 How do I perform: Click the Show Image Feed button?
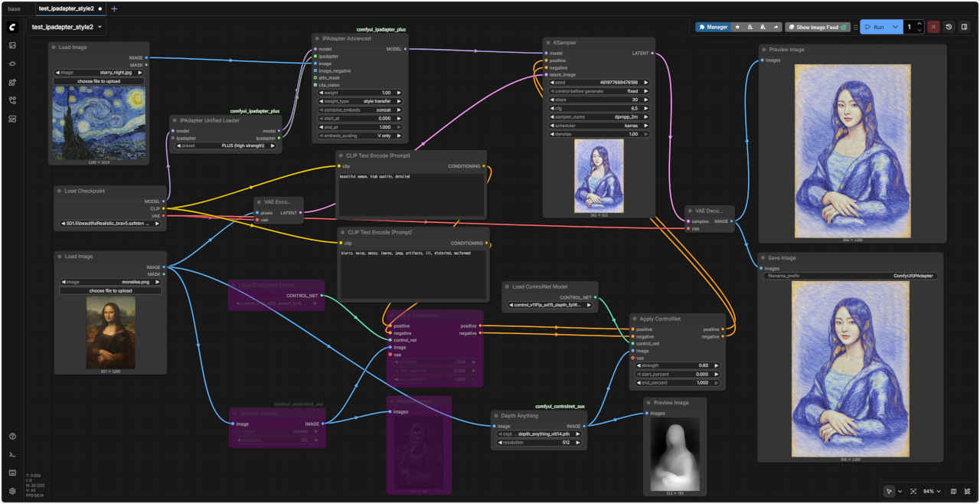tap(817, 27)
